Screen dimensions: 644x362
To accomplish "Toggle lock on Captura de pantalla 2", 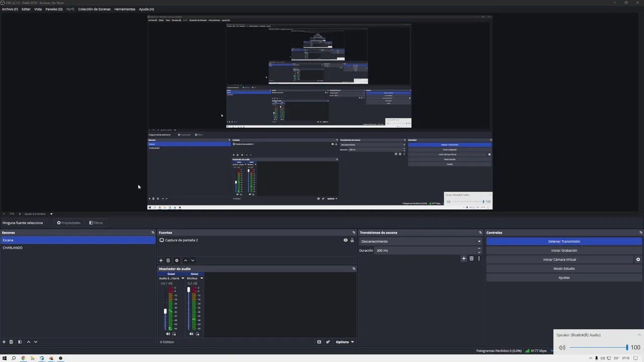I will [352, 240].
